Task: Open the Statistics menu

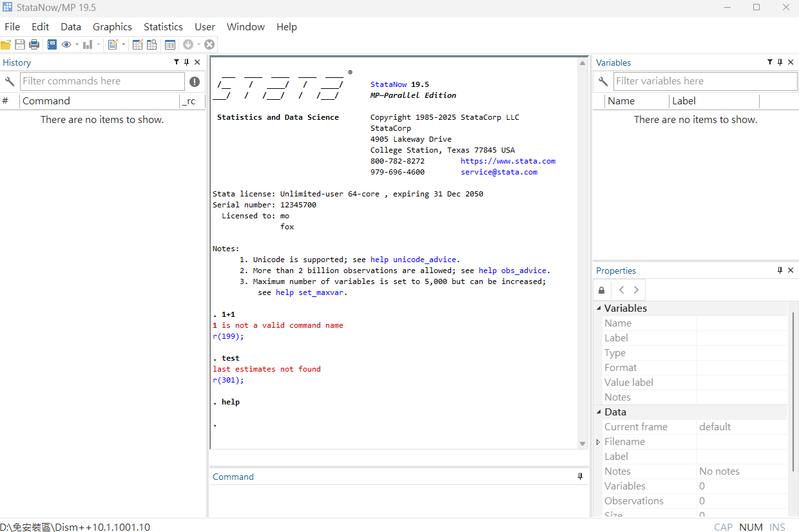Action: click(x=163, y=27)
